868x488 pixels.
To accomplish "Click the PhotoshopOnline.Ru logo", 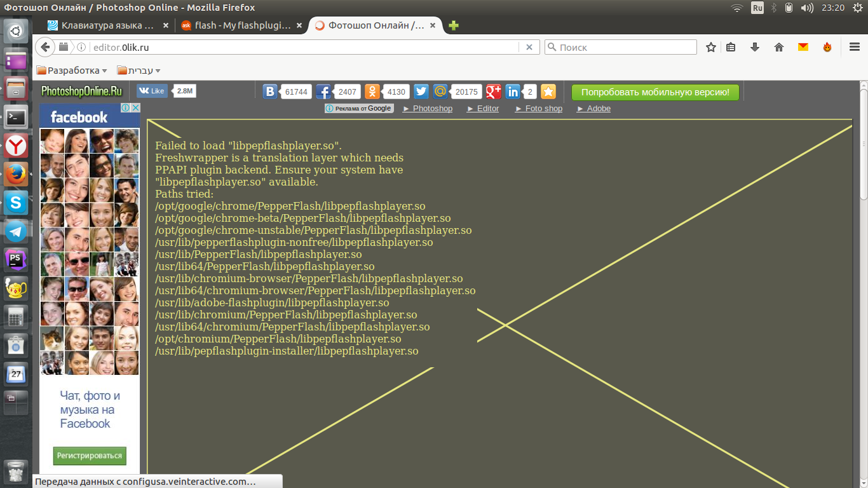I will 81,91.
